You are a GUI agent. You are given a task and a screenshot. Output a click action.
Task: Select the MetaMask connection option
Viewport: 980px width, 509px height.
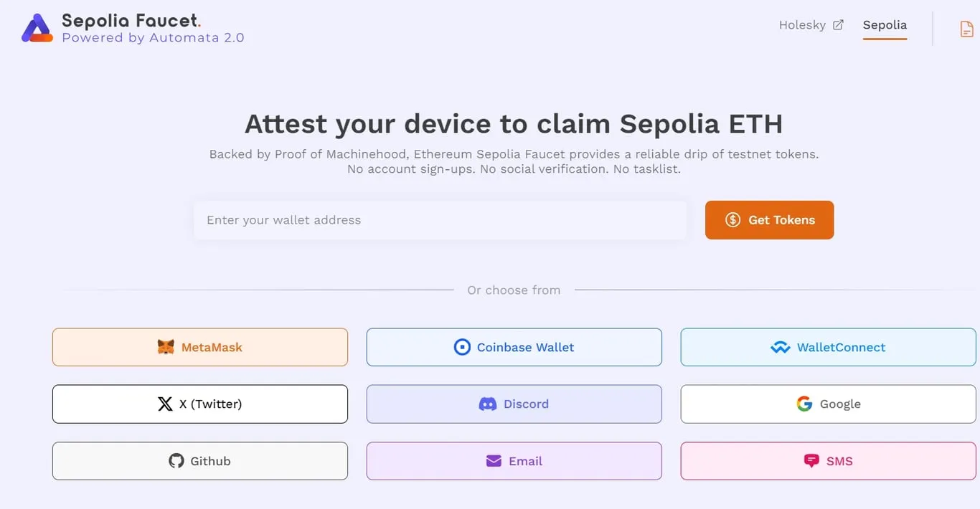tap(199, 347)
